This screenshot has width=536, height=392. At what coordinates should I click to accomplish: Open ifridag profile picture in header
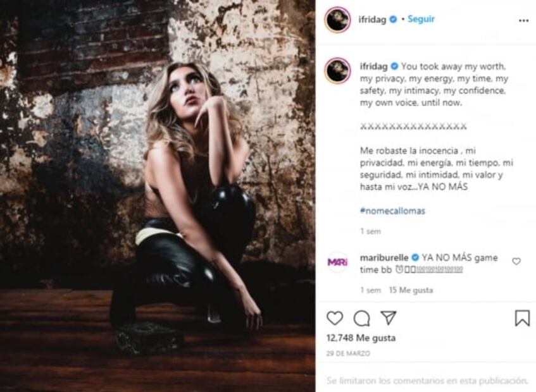tap(337, 20)
